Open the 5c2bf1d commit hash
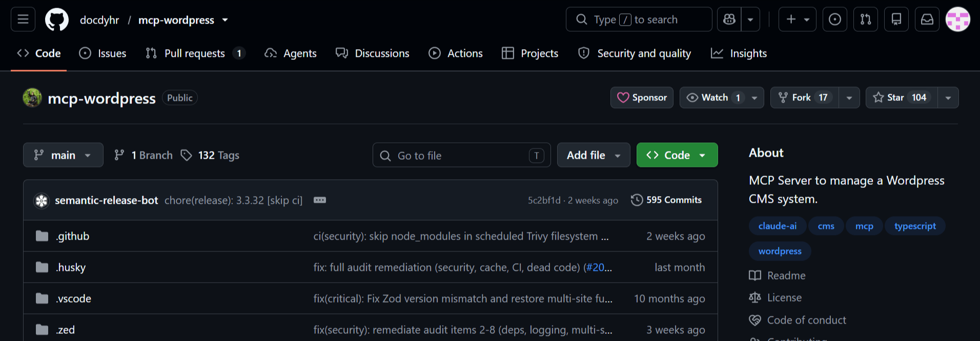This screenshot has width=980, height=341. (x=544, y=200)
